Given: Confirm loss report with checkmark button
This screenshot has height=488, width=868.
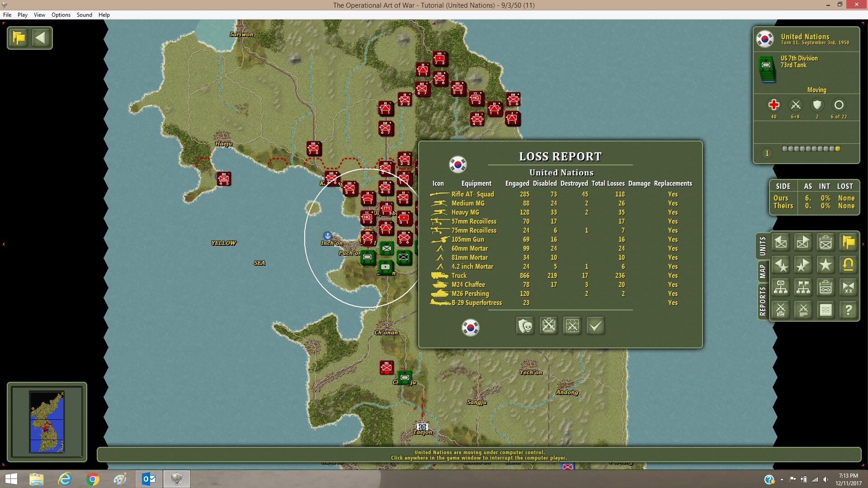Looking at the screenshot, I should click(595, 326).
